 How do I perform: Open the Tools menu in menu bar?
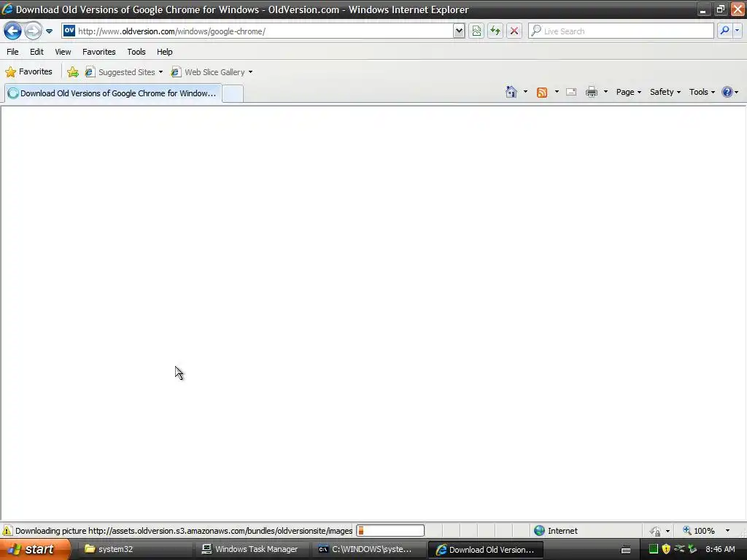pyautogui.click(x=136, y=52)
